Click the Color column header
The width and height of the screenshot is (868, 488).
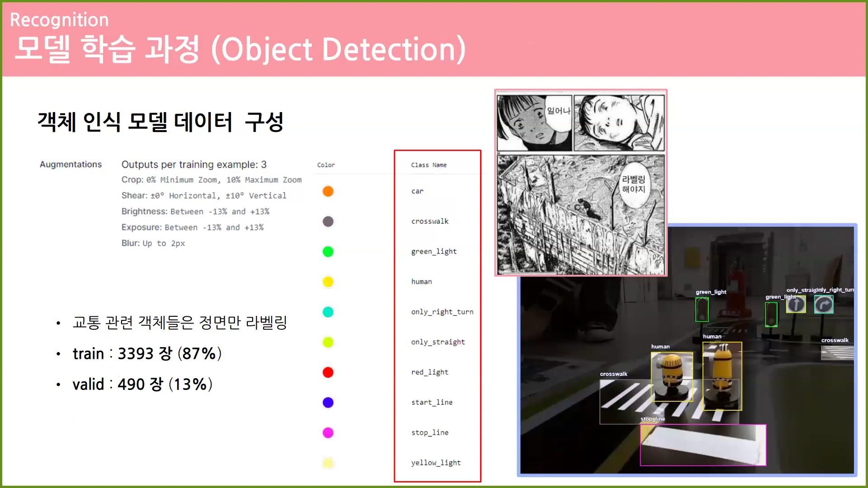(x=326, y=165)
